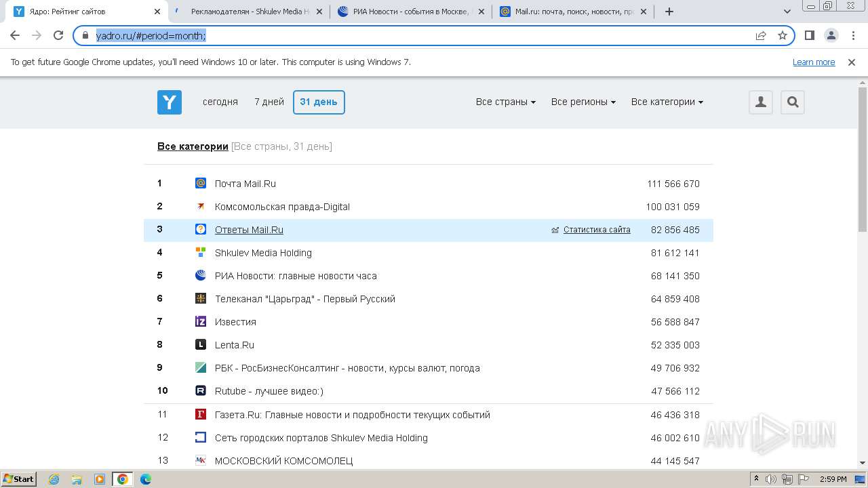Reload the page with the refresh icon

click(58, 35)
